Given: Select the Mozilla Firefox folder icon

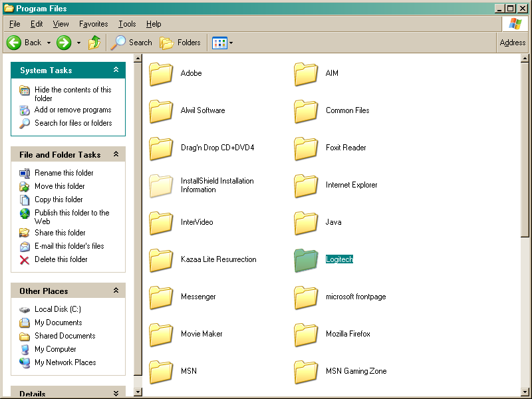Looking at the screenshot, I should tap(306, 335).
